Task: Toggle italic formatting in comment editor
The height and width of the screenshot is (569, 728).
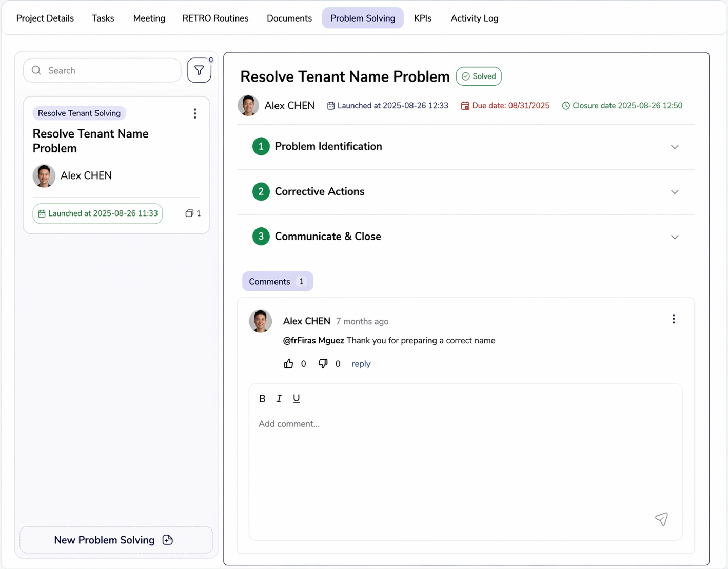Action: coord(279,399)
